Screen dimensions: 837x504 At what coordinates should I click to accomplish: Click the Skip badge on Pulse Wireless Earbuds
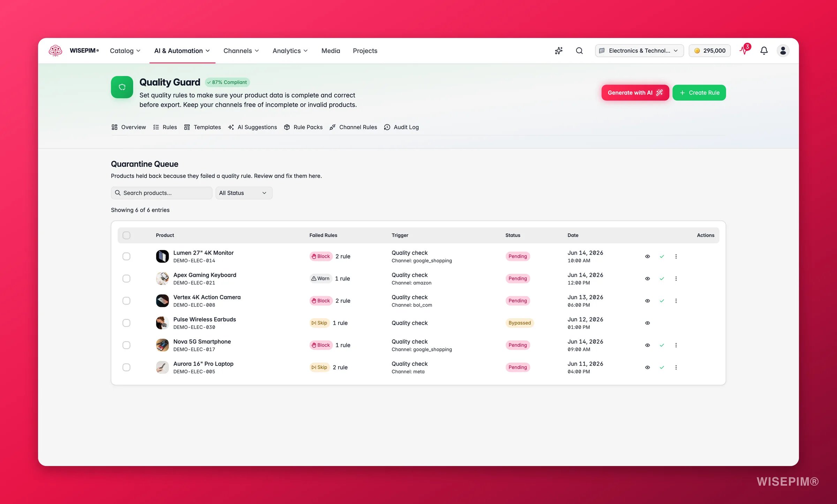coord(319,323)
